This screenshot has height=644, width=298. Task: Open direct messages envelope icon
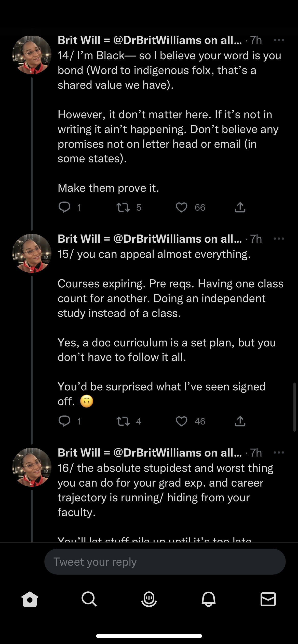click(268, 599)
